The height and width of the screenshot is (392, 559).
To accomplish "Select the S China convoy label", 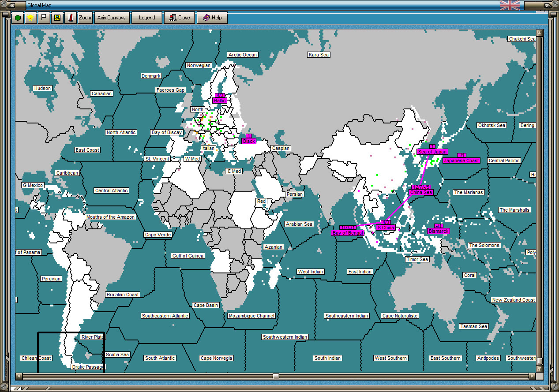I will click(386, 228).
